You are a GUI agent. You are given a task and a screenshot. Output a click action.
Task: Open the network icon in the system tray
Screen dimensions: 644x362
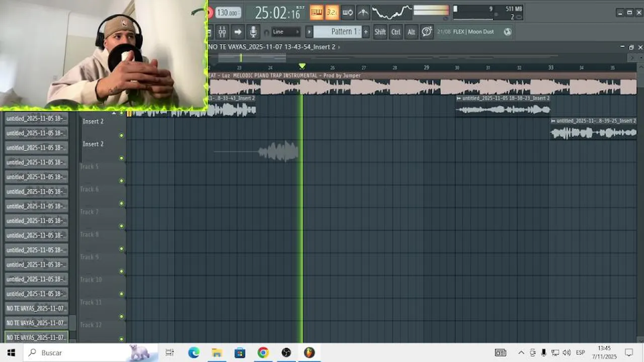pyautogui.click(x=555, y=353)
